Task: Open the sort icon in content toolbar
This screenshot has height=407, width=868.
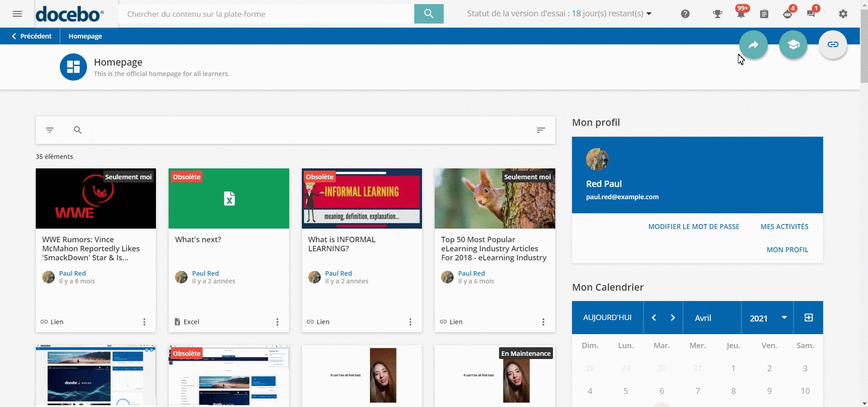Action: pyautogui.click(x=541, y=130)
